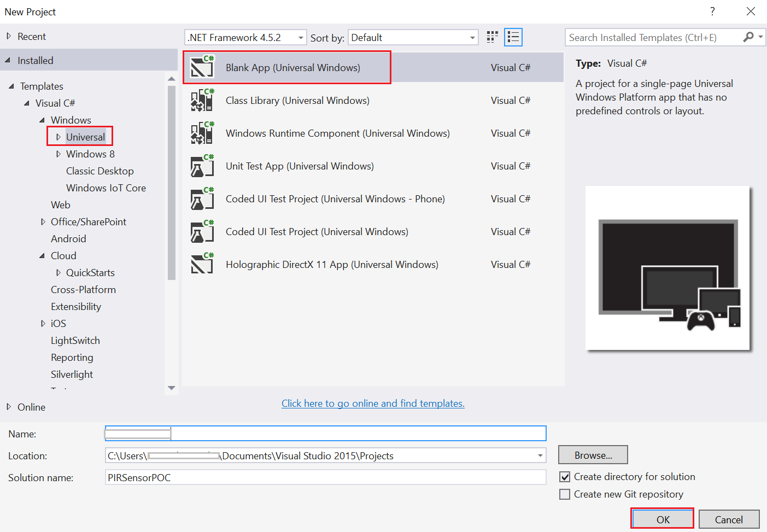
Task: Click the search magnifier icon
Action: (x=748, y=37)
